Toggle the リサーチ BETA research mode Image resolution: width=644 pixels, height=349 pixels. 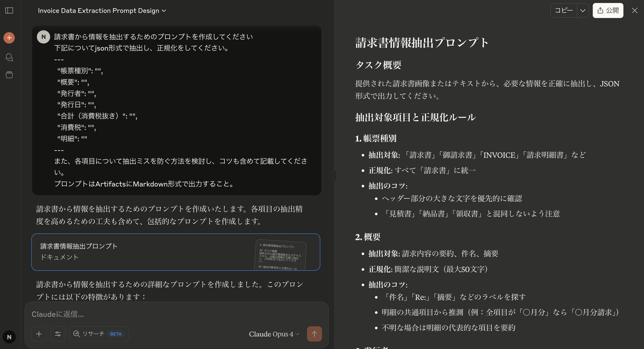pos(99,334)
